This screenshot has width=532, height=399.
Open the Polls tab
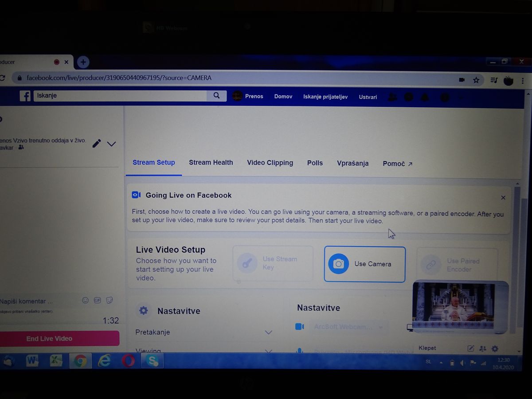tap(315, 163)
